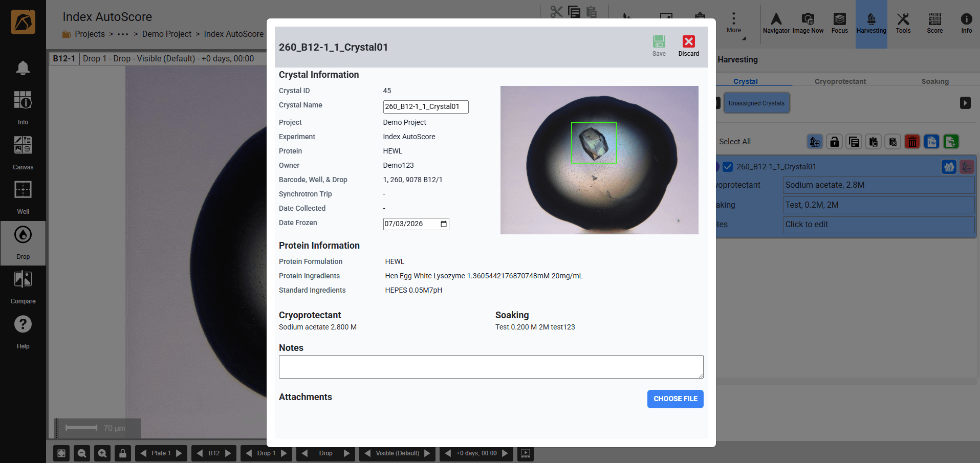Go to next well after B12
Image resolution: width=980 pixels, height=463 pixels.
tap(228, 453)
